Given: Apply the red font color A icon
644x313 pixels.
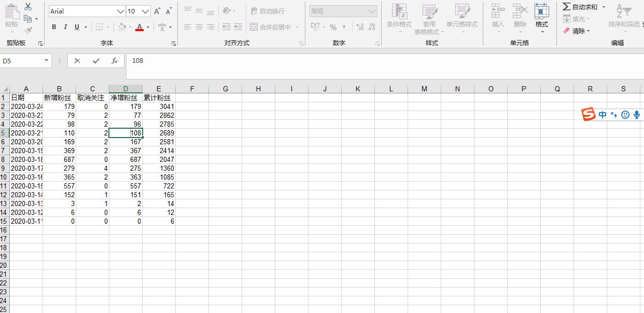Looking at the screenshot, I should [x=139, y=27].
